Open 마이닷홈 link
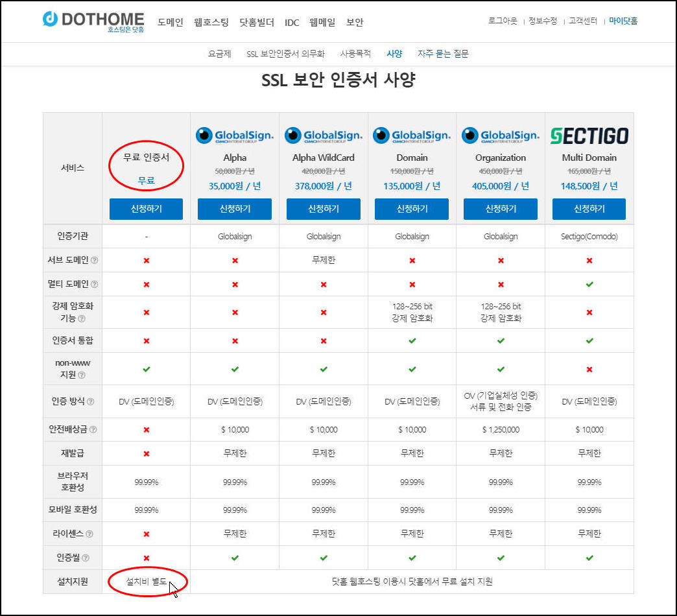Screen dimensions: 677x616 [623, 21]
